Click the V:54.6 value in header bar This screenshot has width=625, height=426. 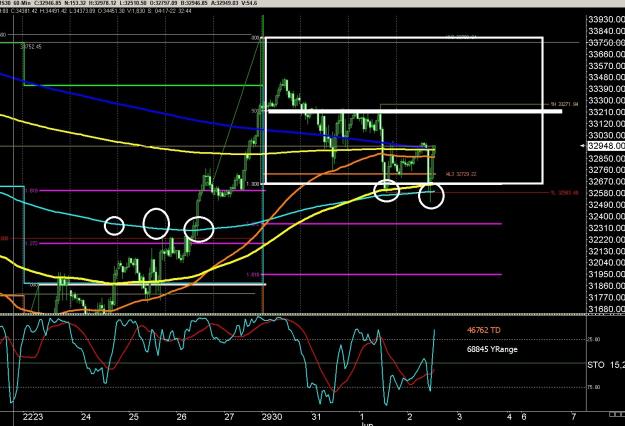coord(249,3)
